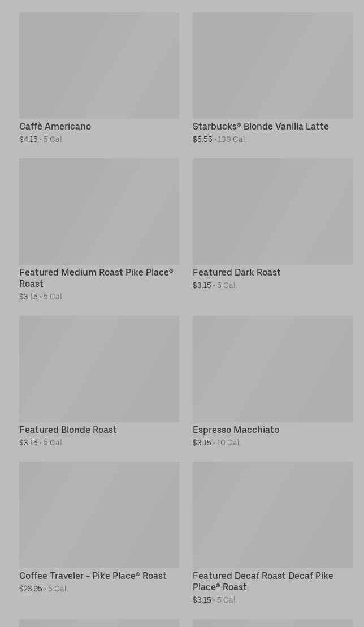Click Espresso Macchiato 10 Cal. price line
364x627 pixels.
tap(217, 443)
